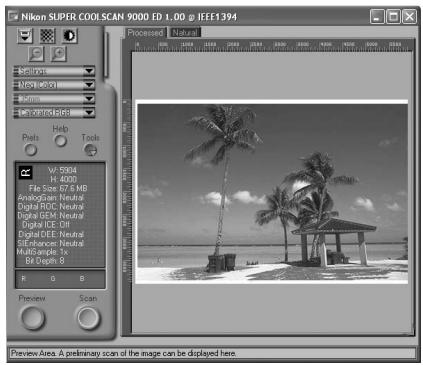Open the Tools round button

click(90, 150)
